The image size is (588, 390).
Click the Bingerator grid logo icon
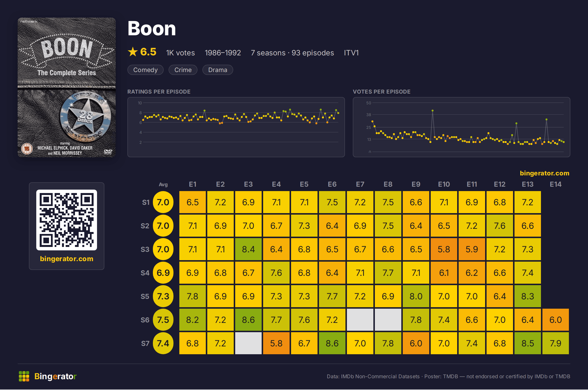pos(24,376)
